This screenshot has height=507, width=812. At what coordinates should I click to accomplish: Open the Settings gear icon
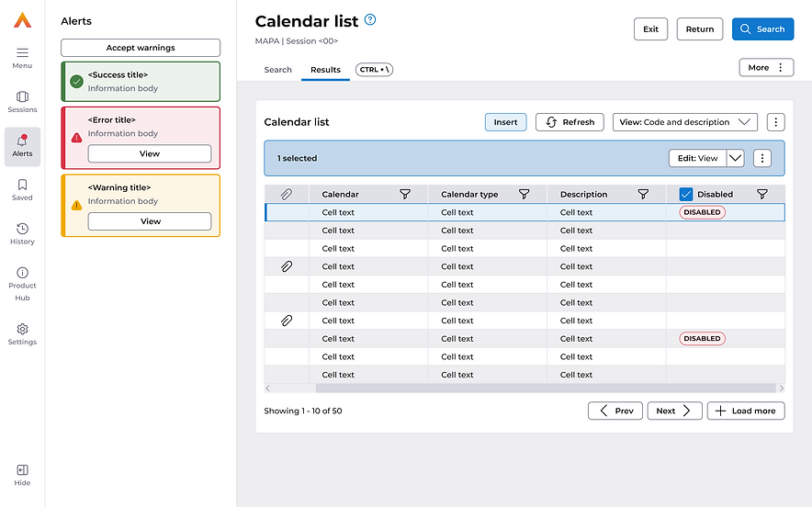22,329
